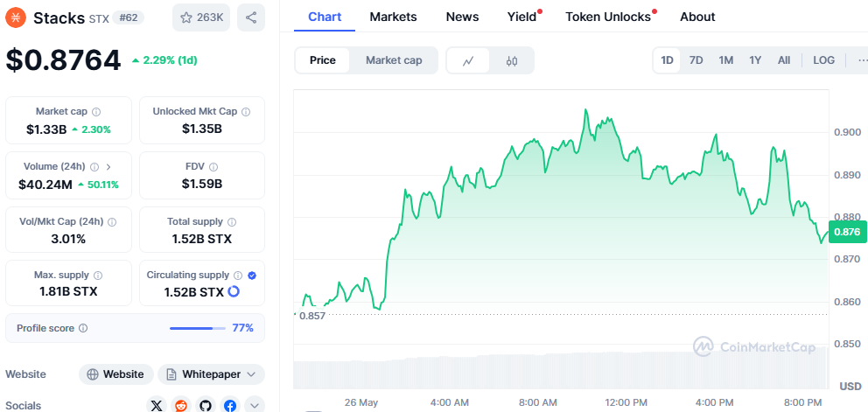Viewport: 868px width, 412px height.
Task: Open the share icon button
Action: point(251,17)
